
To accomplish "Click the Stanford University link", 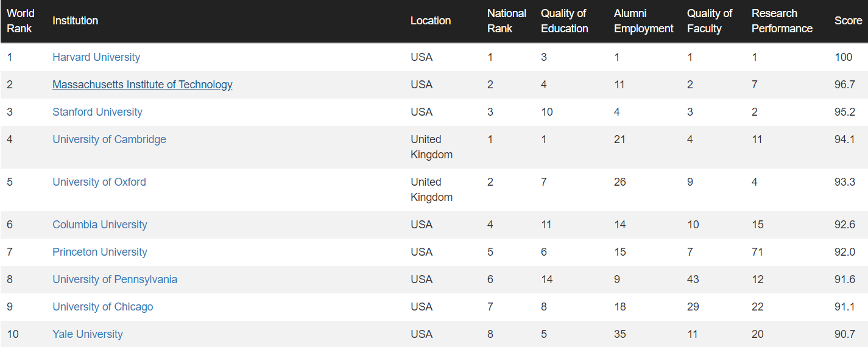I will point(97,112).
